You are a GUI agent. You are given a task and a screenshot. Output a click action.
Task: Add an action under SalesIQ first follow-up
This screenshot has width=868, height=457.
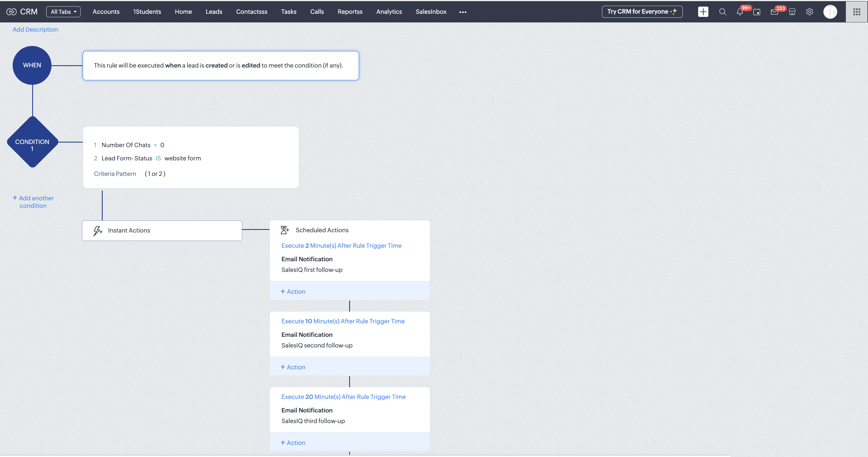click(x=293, y=291)
